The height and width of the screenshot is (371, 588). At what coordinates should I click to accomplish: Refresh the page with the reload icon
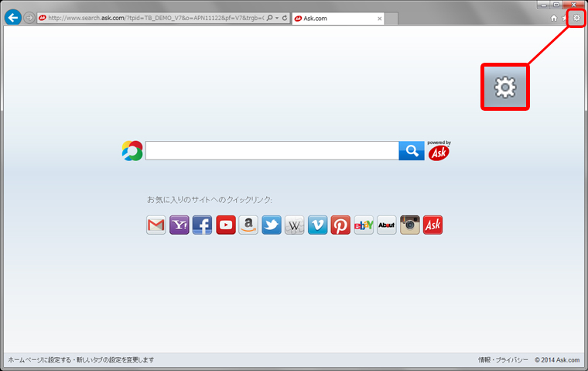pos(285,18)
